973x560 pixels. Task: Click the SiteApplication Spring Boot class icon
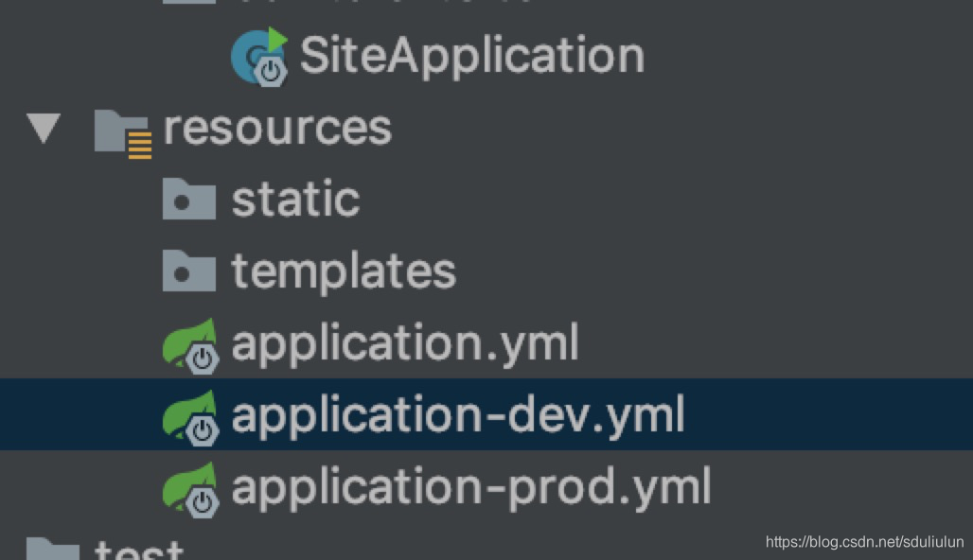259,57
